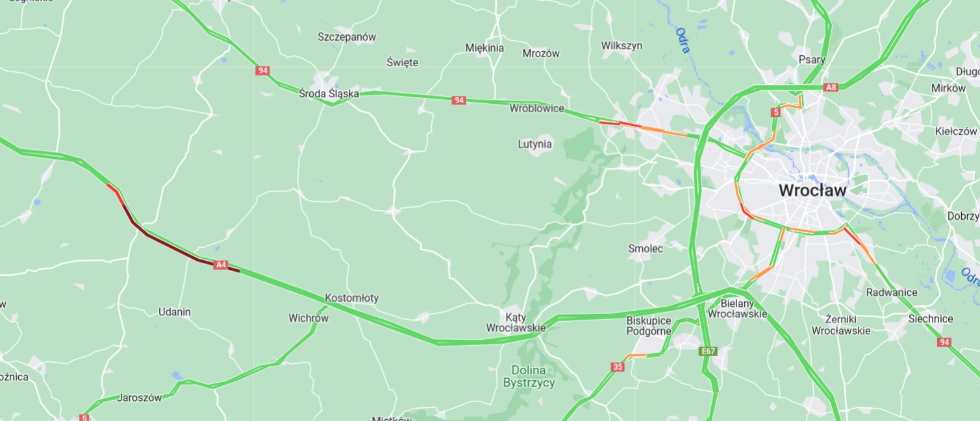Select the Dolina Bystrzycy park label

point(529,377)
